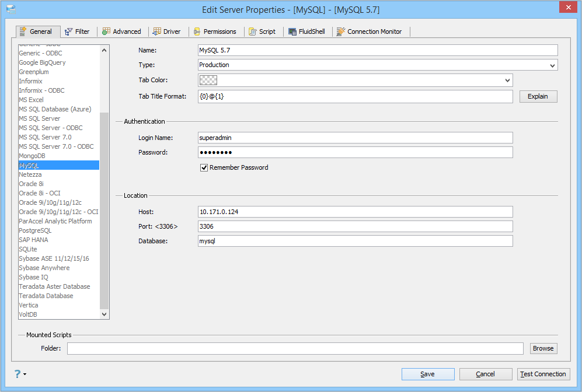Click the General tab icon

point(23,32)
